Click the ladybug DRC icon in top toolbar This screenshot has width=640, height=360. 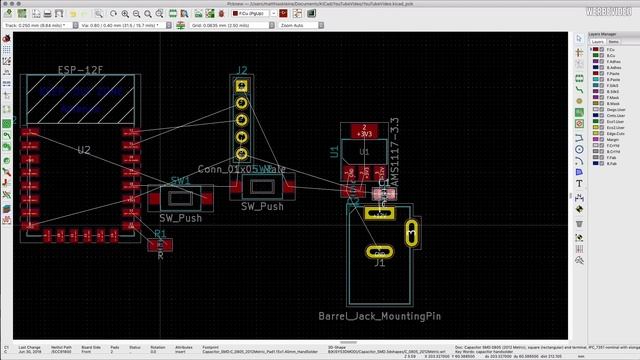pos(222,13)
